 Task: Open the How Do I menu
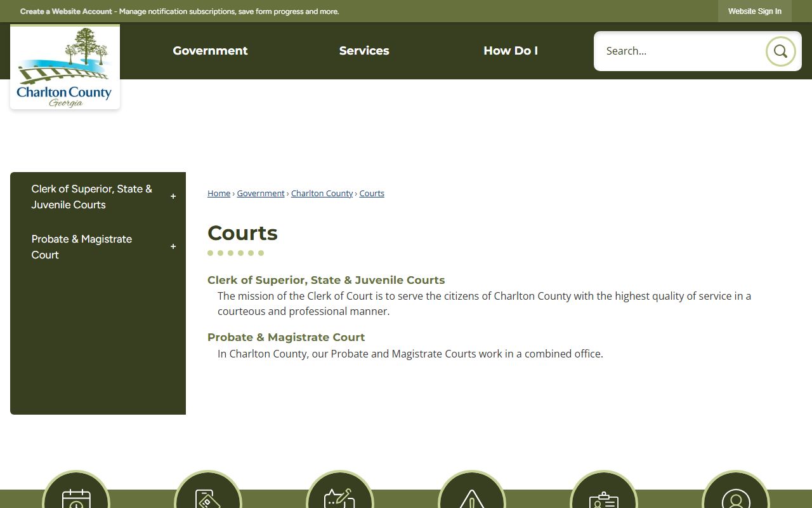(x=511, y=51)
